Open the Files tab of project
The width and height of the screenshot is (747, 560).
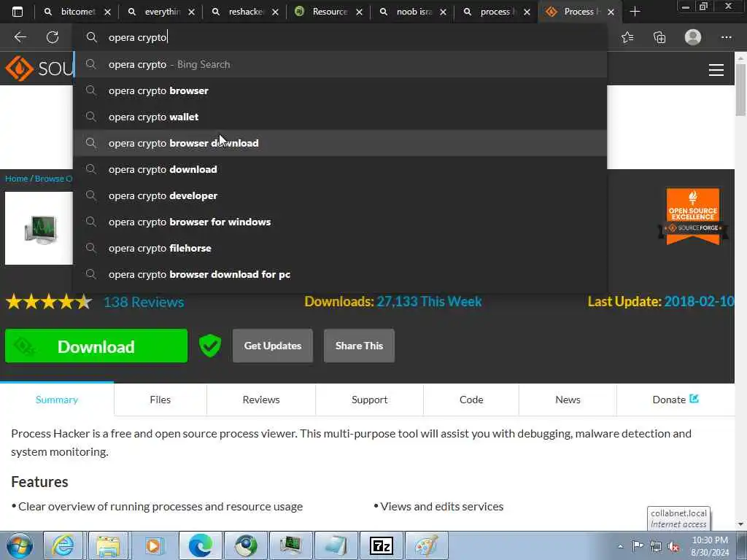(x=160, y=400)
